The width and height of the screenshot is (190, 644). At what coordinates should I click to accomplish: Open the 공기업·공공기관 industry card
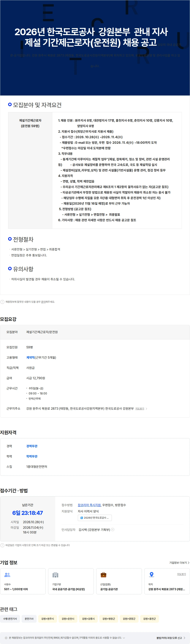click(119, 581)
